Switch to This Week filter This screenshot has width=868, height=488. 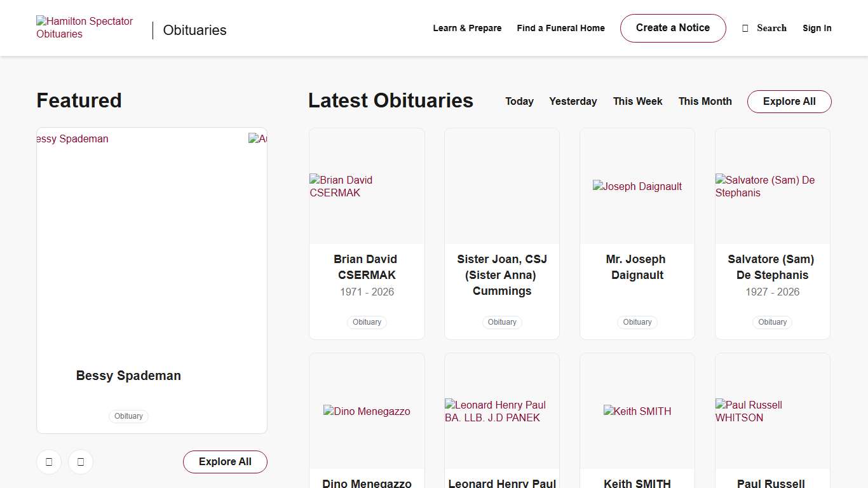pos(637,102)
